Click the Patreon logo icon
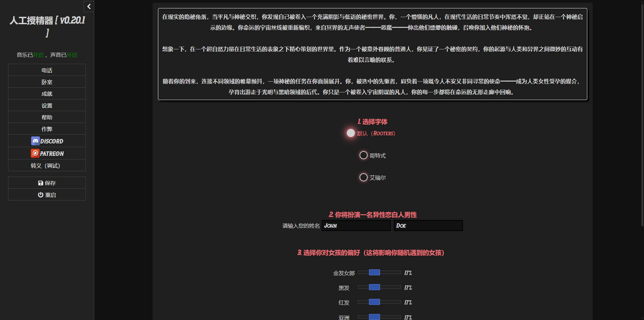Viewport: 644px width, 320px height. click(x=35, y=153)
